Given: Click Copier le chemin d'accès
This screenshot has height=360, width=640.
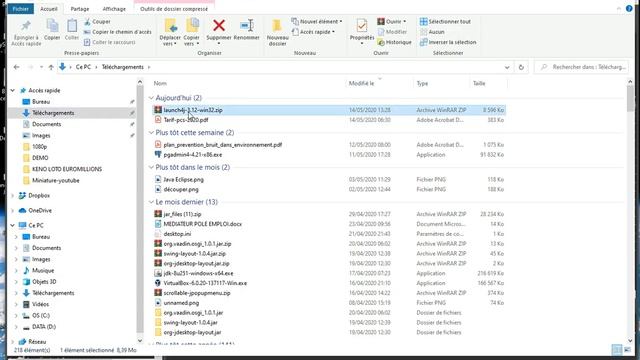Looking at the screenshot, I should click(x=118, y=32).
